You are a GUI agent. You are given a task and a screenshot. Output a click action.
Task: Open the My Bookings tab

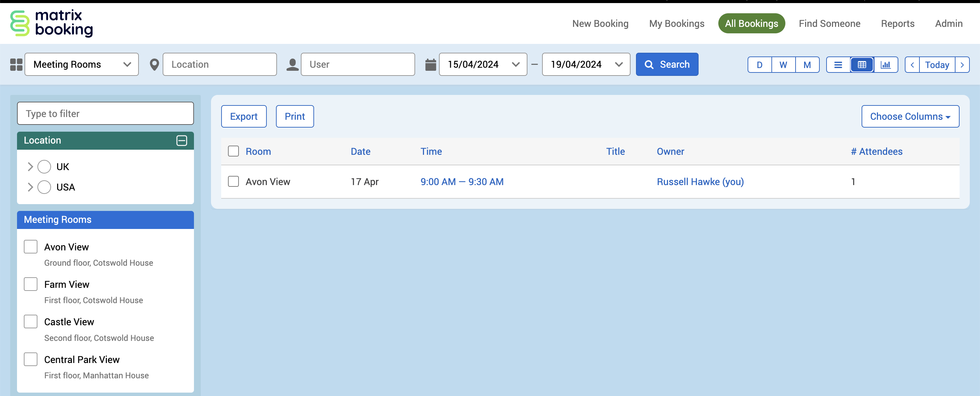click(676, 23)
